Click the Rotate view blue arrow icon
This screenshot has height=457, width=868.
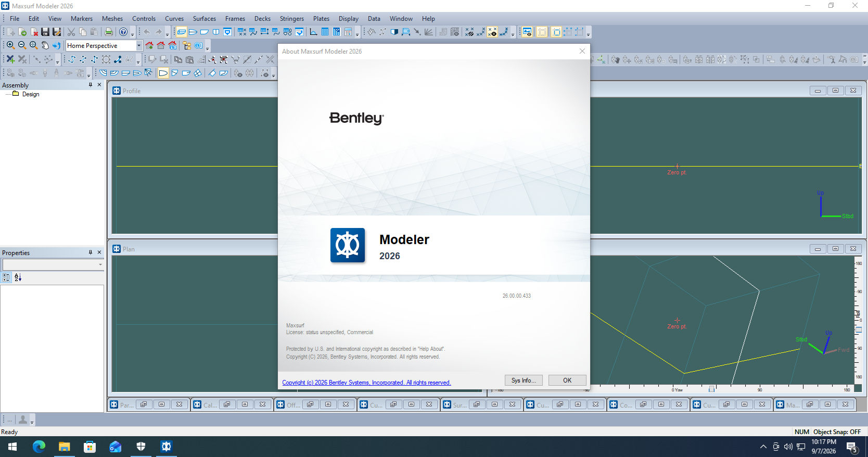[x=57, y=45]
